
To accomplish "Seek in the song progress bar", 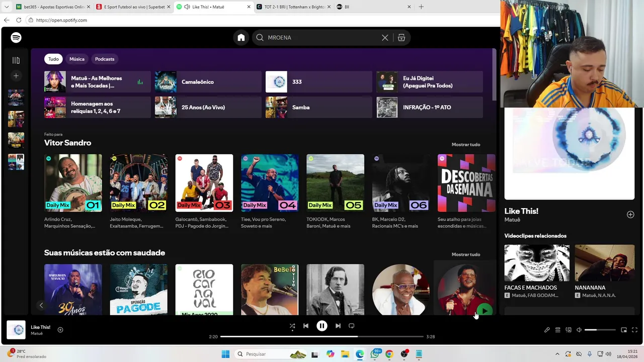I will 322,336.
